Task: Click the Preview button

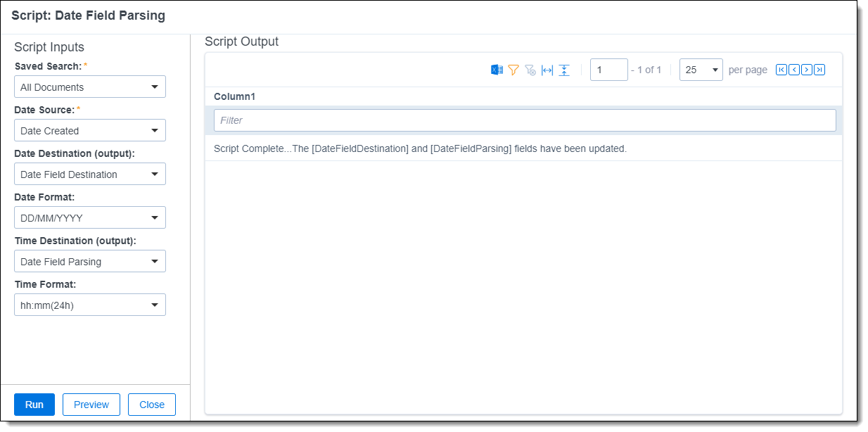Action: pyautogui.click(x=91, y=405)
